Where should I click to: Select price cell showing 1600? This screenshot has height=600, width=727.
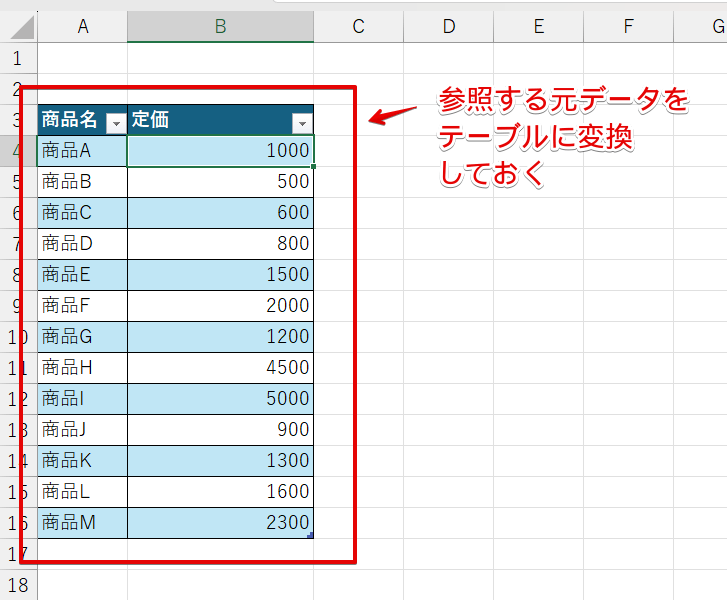pyautogui.click(x=221, y=492)
